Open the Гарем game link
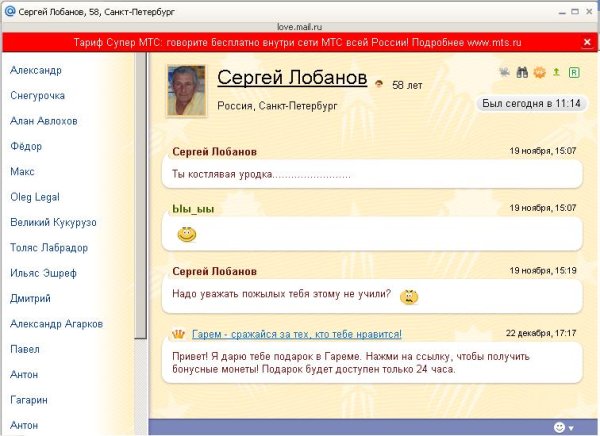Image resolution: width=600 pixels, height=436 pixels. coord(297,334)
